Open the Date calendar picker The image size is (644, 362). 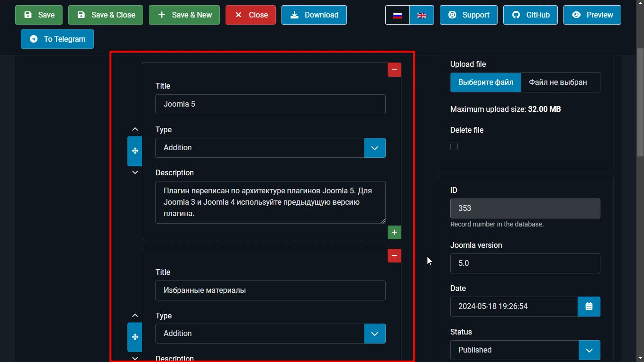(x=589, y=307)
